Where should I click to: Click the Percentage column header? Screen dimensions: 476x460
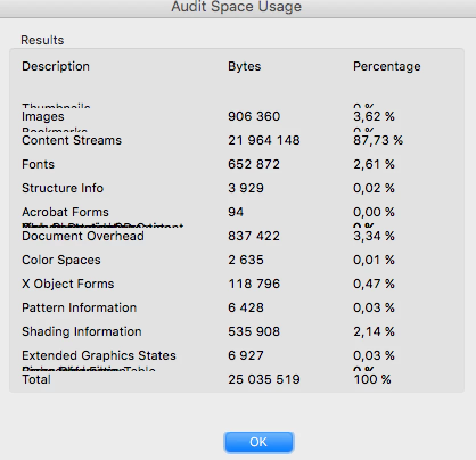pyautogui.click(x=387, y=66)
